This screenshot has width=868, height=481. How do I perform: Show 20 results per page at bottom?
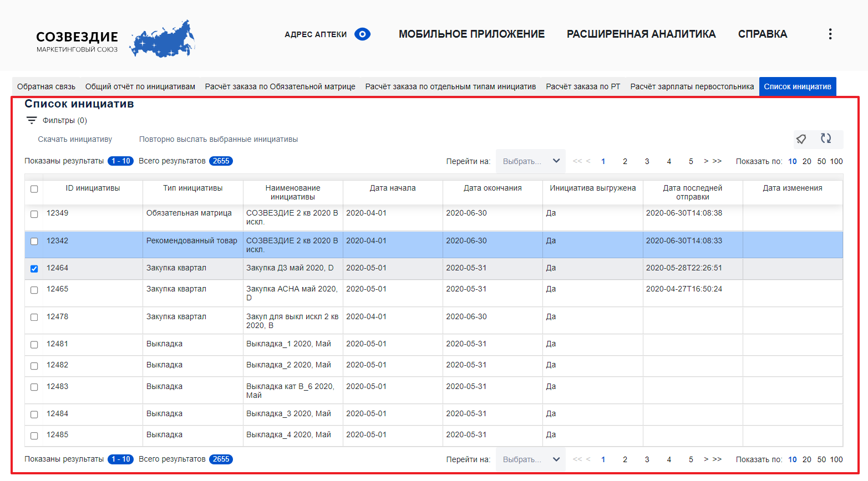click(x=807, y=459)
